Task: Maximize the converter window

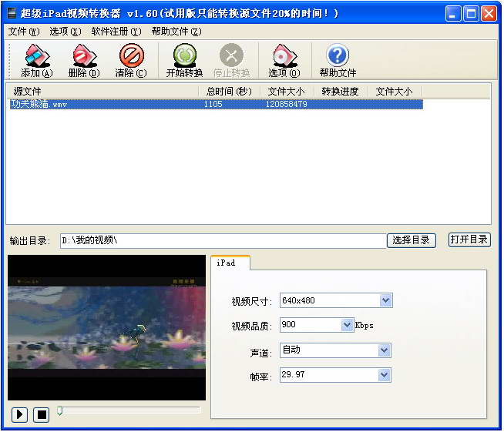Action: click(x=471, y=14)
